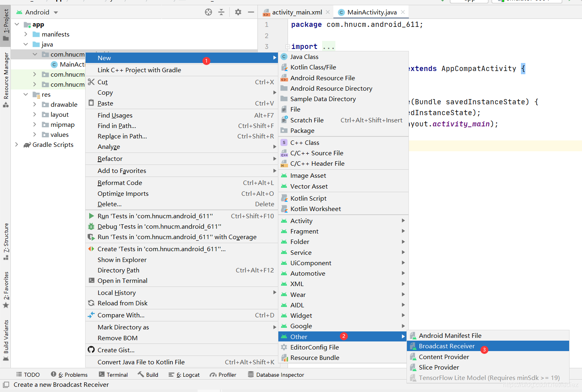Image resolution: width=582 pixels, height=392 pixels.
Task: Toggle tool window bars at bottom-left corner
Action: pyautogui.click(x=6, y=384)
